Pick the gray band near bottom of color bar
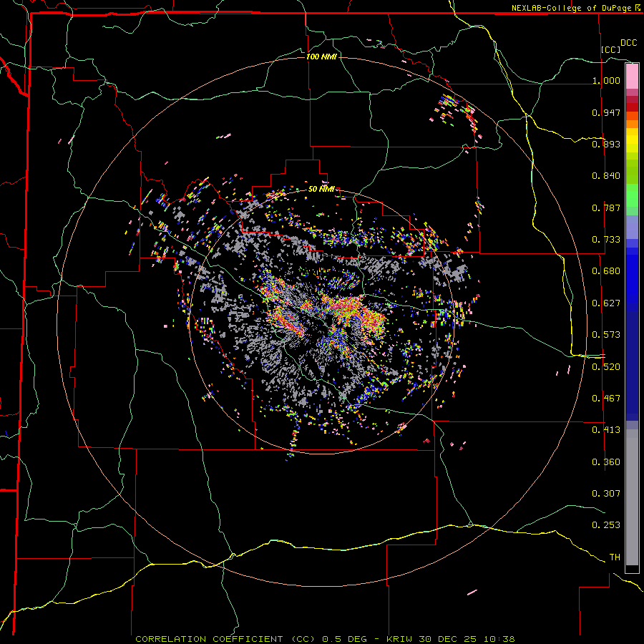This screenshot has height=644, width=644. click(632, 497)
